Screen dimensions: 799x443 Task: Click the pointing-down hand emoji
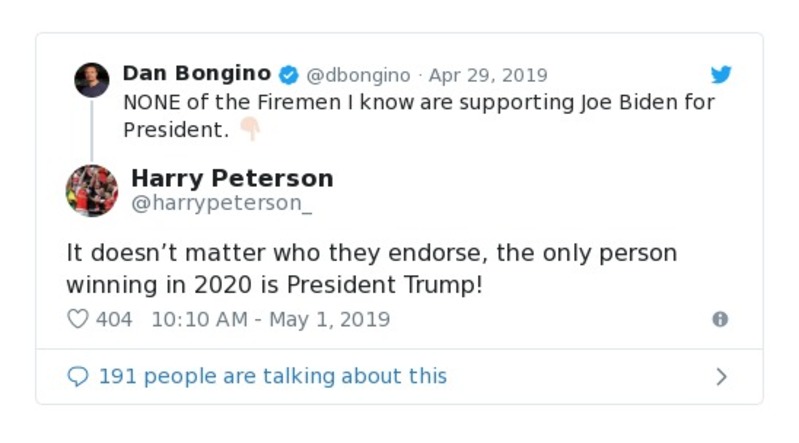[x=249, y=130]
